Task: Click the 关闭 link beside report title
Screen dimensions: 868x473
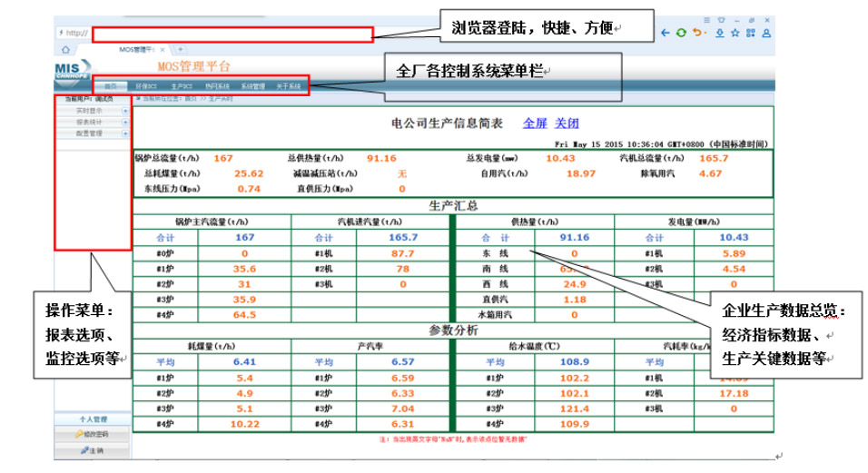Action: pyautogui.click(x=567, y=123)
